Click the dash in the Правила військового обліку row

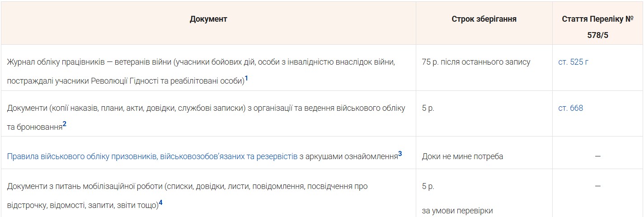pos(597,156)
